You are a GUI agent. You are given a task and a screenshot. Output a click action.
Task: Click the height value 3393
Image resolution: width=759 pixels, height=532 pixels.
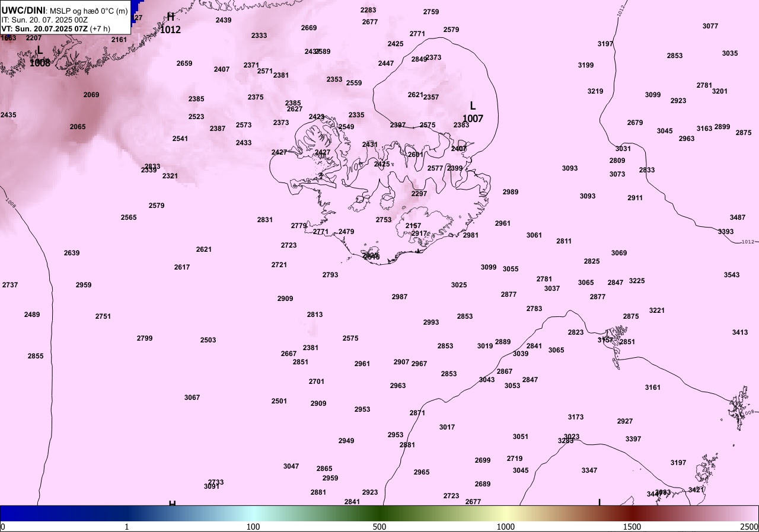(x=726, y=232)
